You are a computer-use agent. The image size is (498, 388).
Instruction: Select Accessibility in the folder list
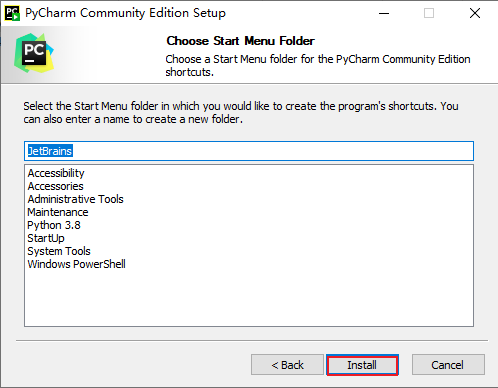(56, 173)
